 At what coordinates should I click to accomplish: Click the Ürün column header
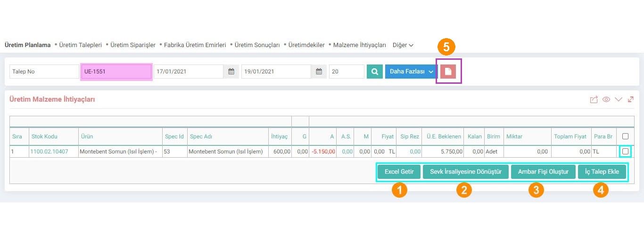coord(86,137)
